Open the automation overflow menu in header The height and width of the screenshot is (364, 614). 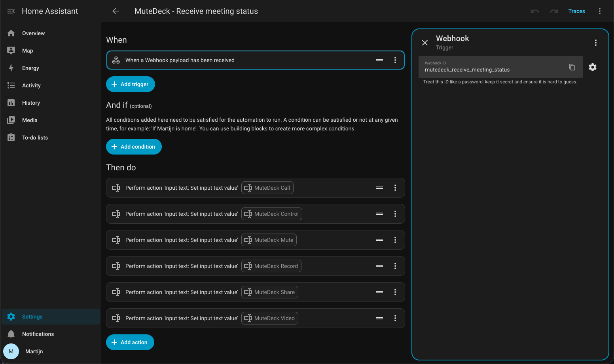600,11
